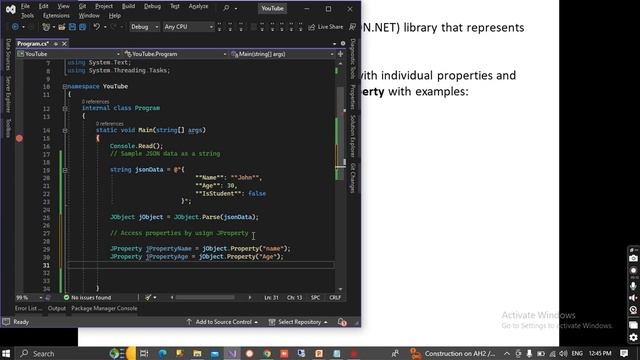Click the new project toolbar icon
The width and height of the screenshot is (640, 360).
pyautogui.click(x=46, y=27)
